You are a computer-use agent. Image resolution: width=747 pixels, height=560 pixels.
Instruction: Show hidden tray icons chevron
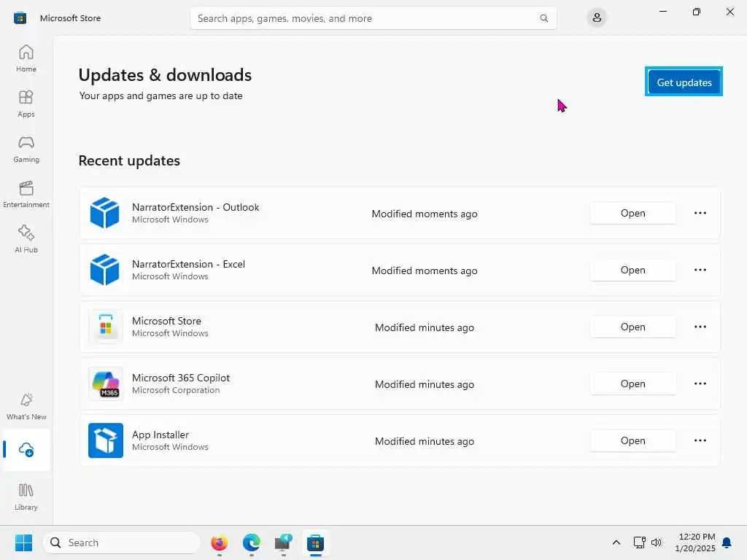pos(616,542)
